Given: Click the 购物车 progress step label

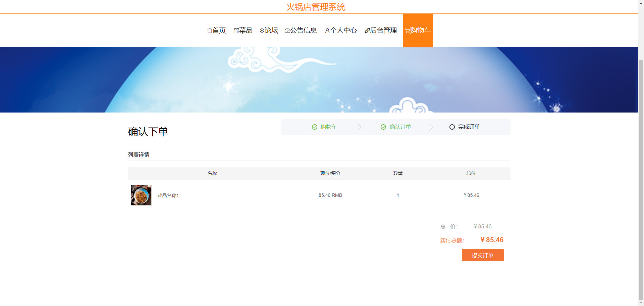Looking at the screenshot, I should pos(329,127).
